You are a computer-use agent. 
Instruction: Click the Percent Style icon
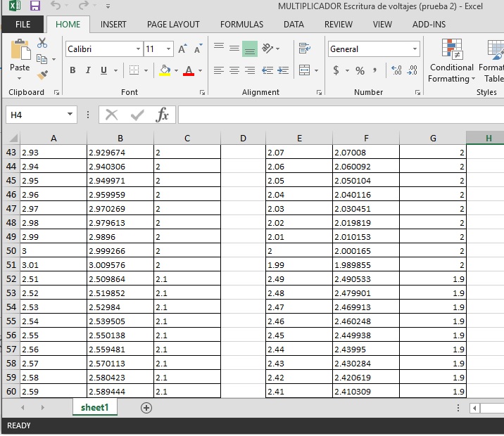coord(360,70)
